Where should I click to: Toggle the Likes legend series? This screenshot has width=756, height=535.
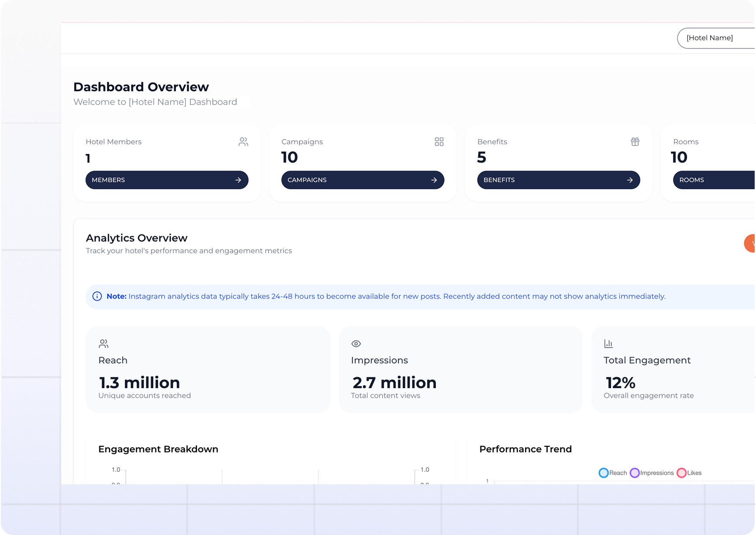(689, 473)
